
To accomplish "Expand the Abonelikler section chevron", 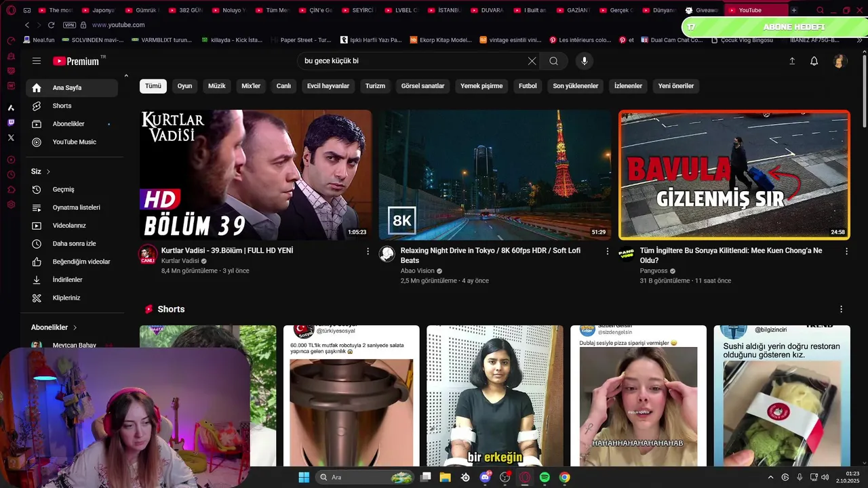I will pos(75,327).
